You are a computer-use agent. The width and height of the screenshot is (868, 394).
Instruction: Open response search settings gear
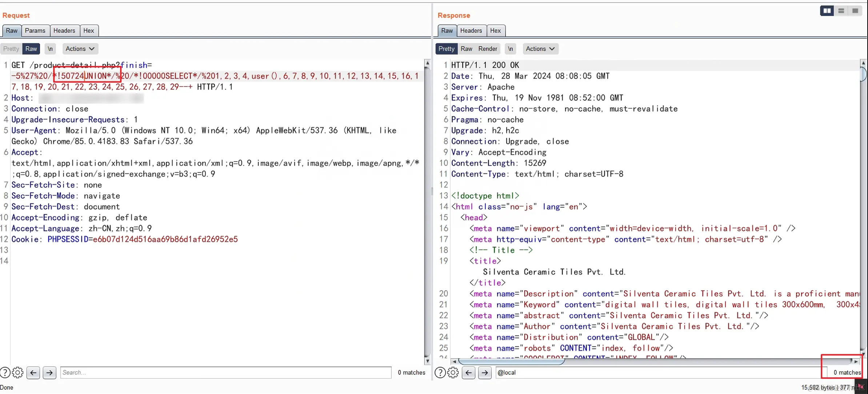(453, 373)
